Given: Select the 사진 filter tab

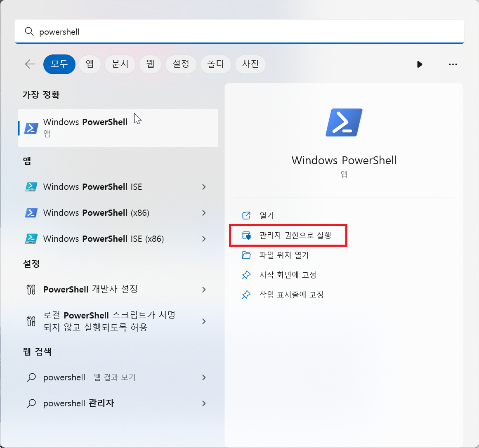Looking at the screenshot, I should tap(250, 64).
